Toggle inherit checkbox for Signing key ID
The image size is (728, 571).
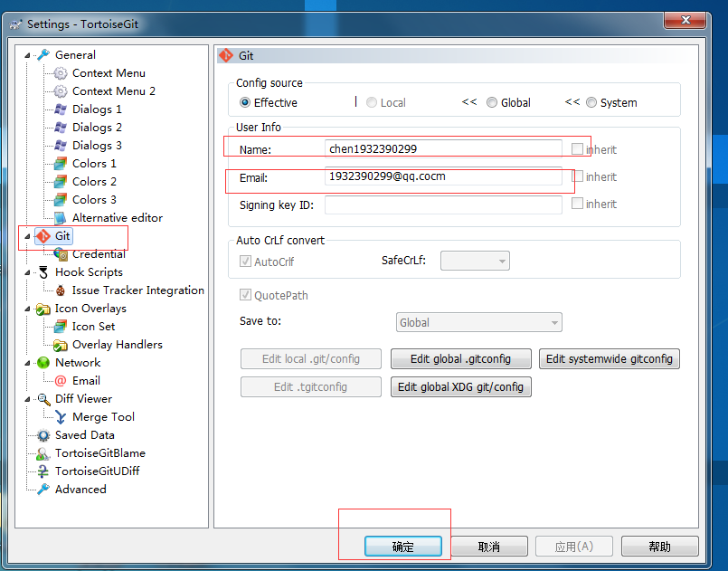click(x=577, y=203)
